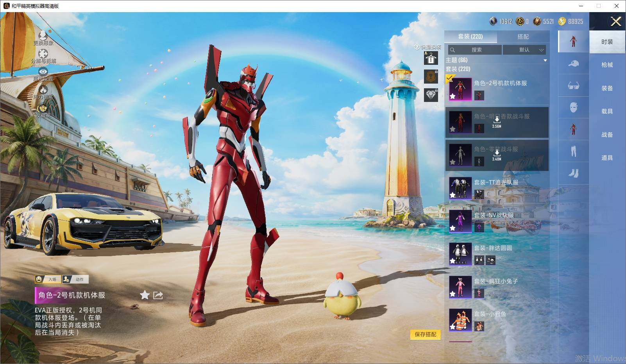Click the 5521 bronze coin currency
The height and width of the screenshot is (364, 626).
pos(537,21)
